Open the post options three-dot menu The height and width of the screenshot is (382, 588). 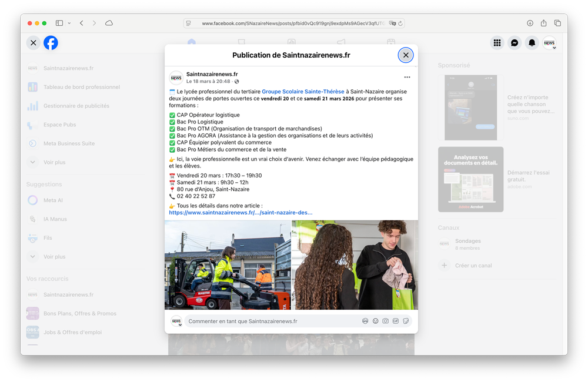pos(407,78)
